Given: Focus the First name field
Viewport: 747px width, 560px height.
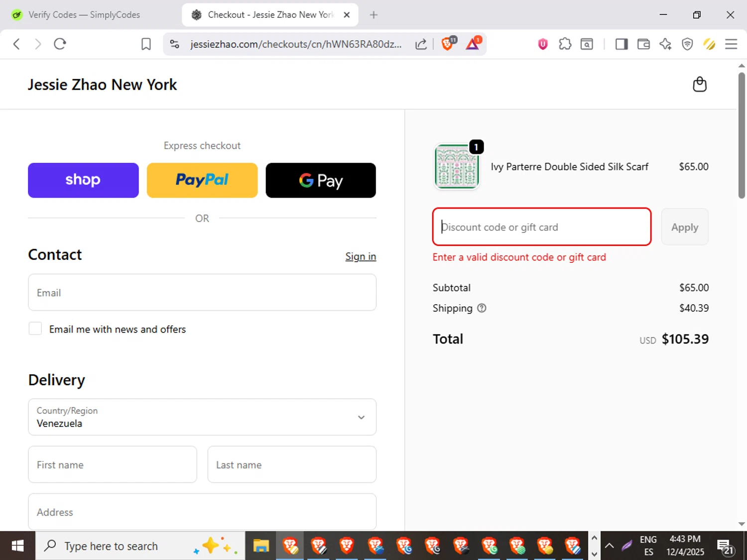Looking at the screenshot, I should pyautogui.click(x=113, y=464).
